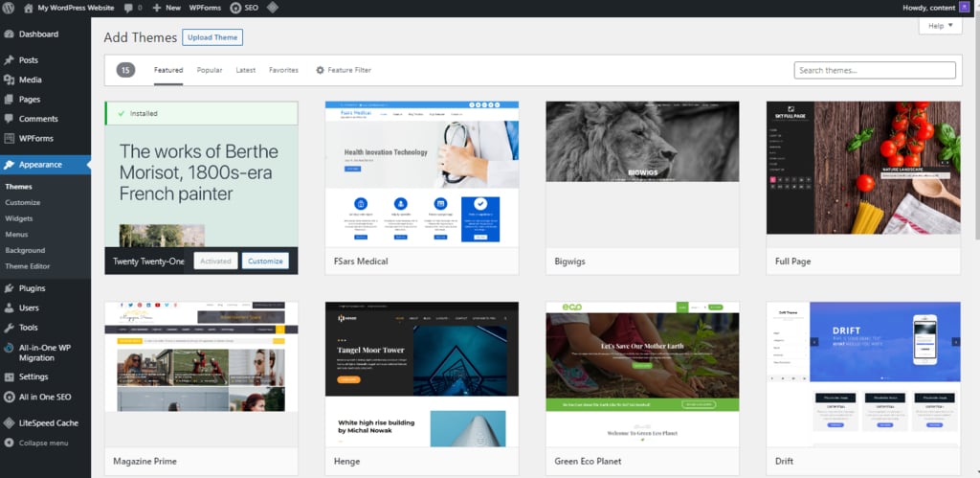Open the Plugins menu icon
The image size is (980, 478).
9,288
